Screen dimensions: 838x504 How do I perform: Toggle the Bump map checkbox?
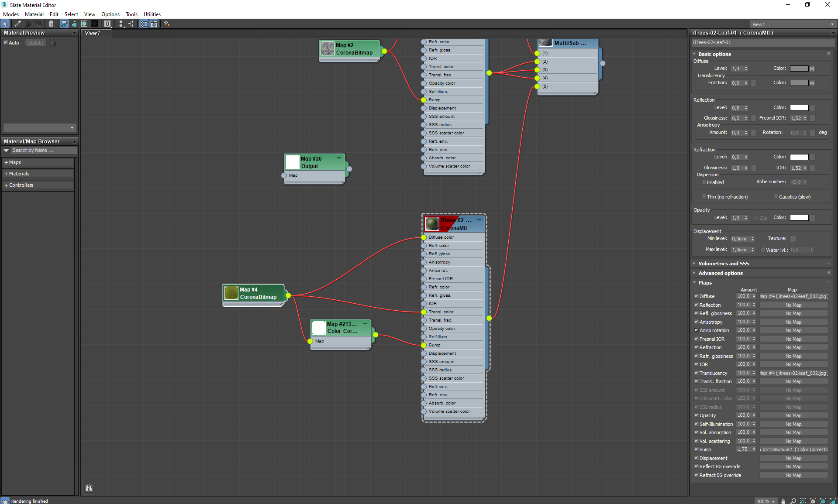(x=697, y=449)
